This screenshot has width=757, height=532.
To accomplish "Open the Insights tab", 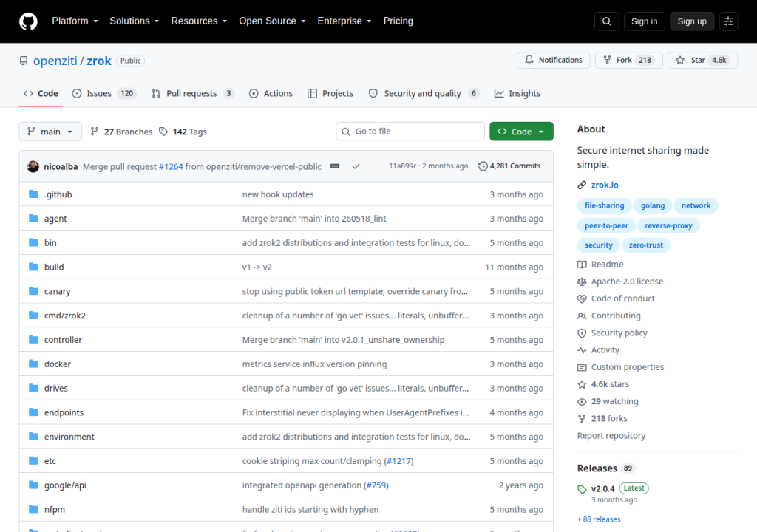I will 517,93.
